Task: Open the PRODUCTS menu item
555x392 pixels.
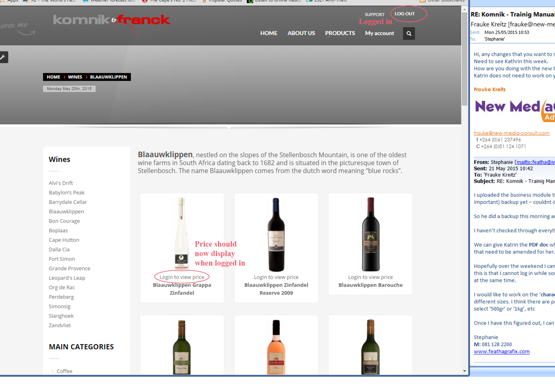Action: click(x=340, y=33)
